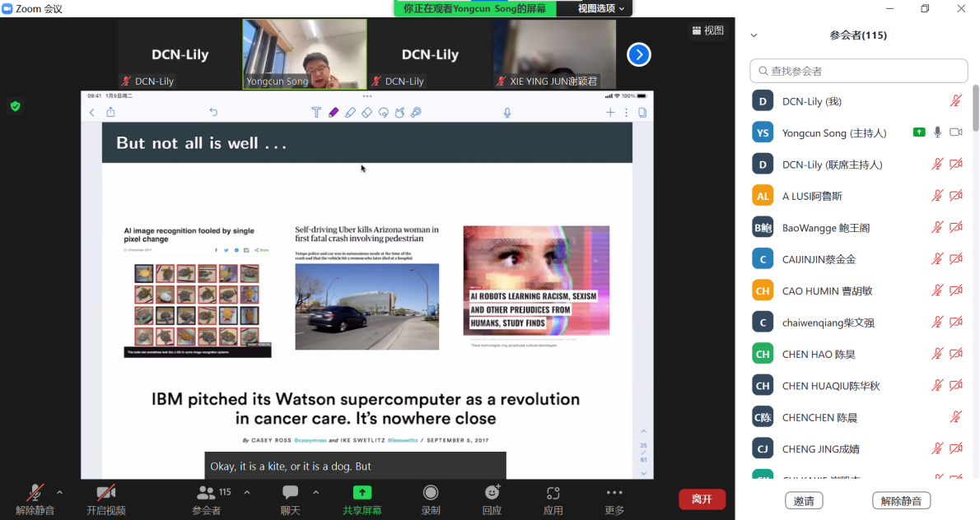Click the microphone icon in shared notes toolbar
The width and height of the screenshot is (980, 520).
(506, 113)
